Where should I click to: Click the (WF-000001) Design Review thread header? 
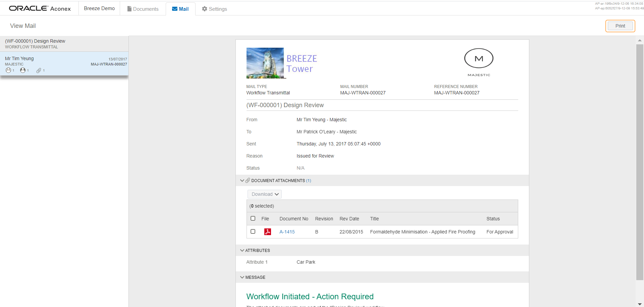(64, 44)
